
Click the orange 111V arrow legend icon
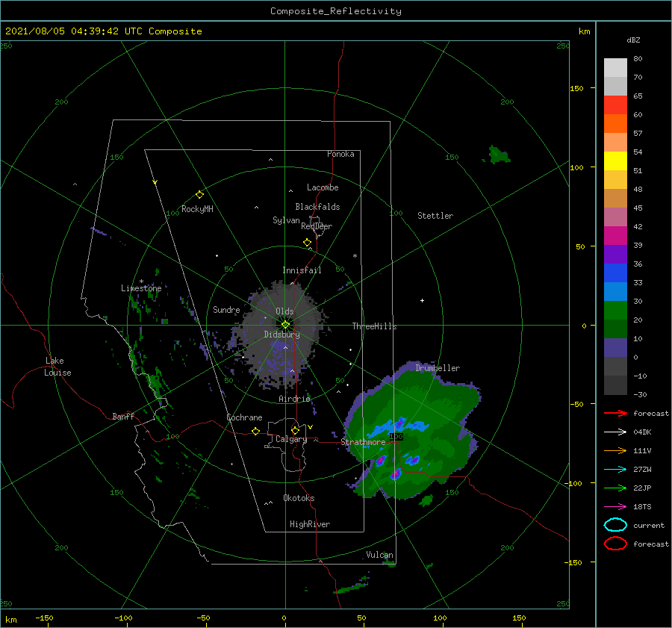[615, 450]
